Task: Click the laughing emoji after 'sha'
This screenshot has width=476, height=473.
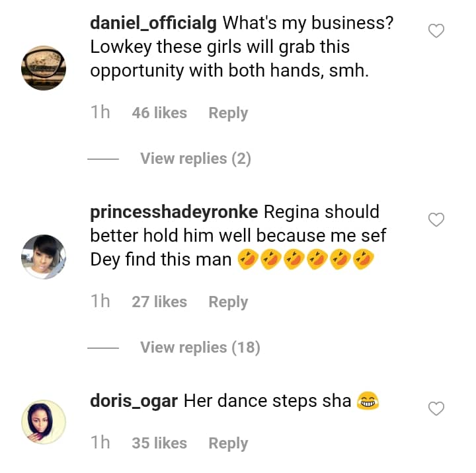Action: [x=367, y=400]
